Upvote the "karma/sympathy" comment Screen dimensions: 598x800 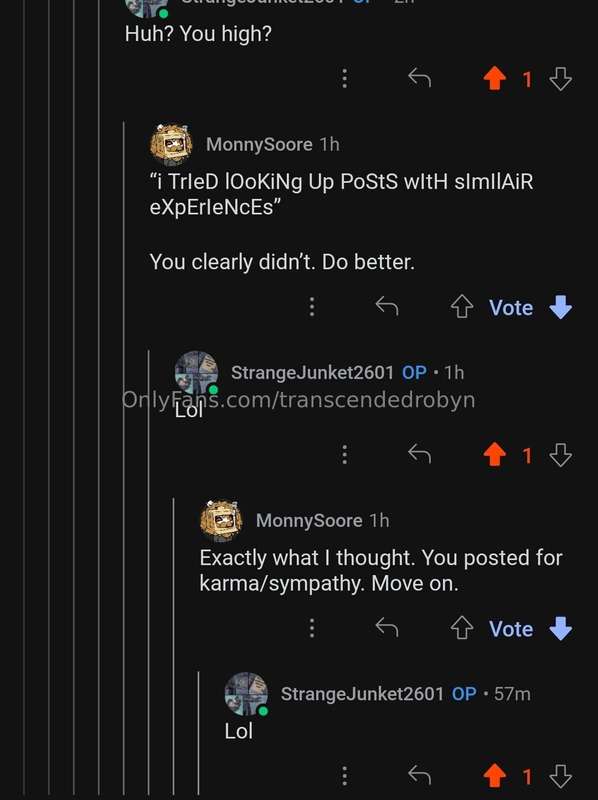tap(462, 628)
